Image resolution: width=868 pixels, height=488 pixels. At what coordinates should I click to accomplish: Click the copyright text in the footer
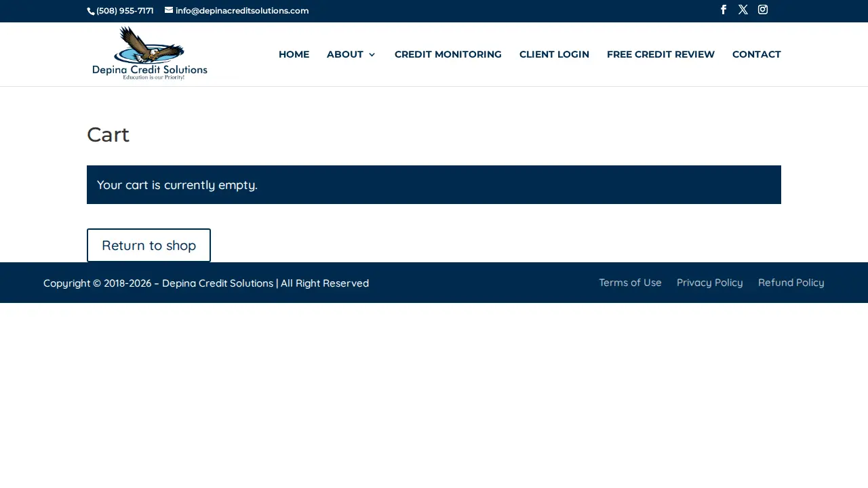pos(206,283)
